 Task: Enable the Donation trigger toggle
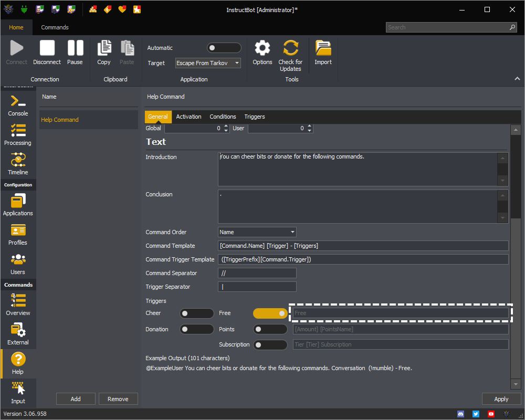pyautogui.click(x=196, y=329)
